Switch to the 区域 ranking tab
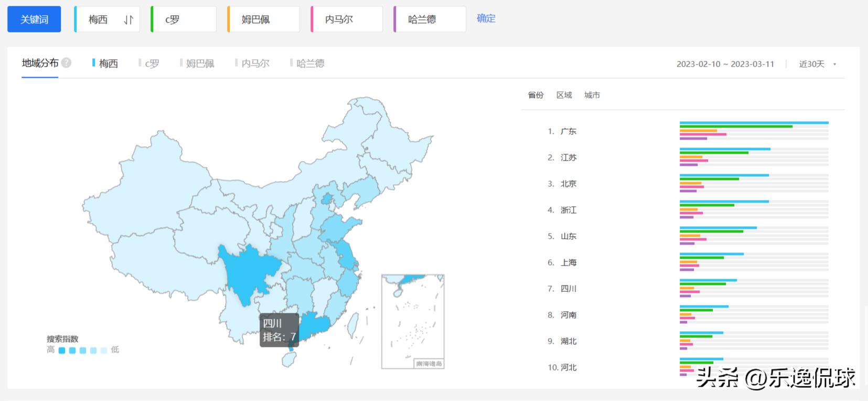This screenshot has height=401, width=868. 564,95
